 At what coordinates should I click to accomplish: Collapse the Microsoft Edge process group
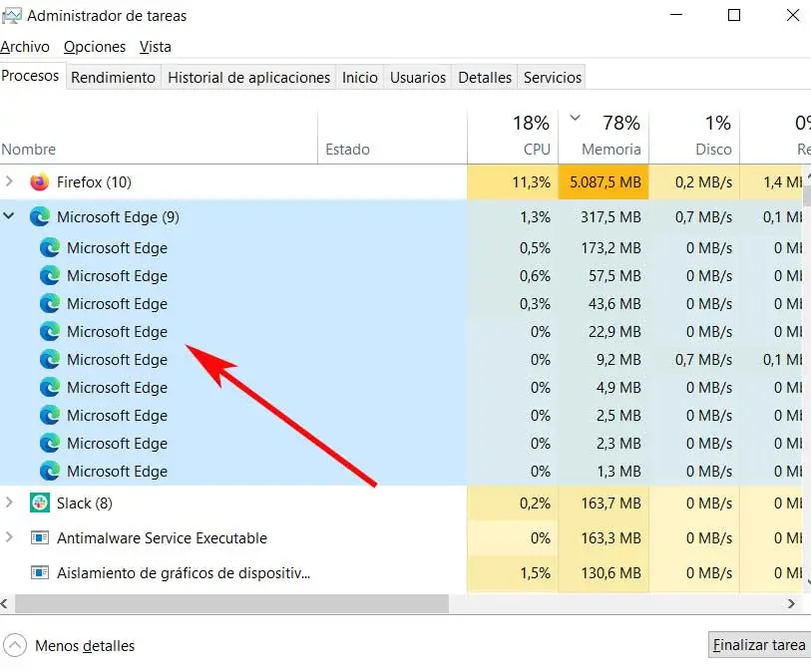(10, 216)
